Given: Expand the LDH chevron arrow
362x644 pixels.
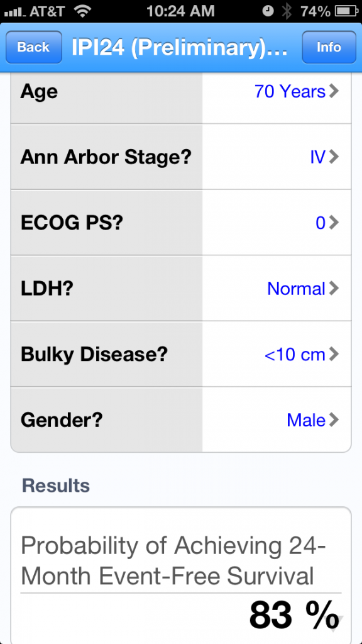Looking at the screenshot, I should point(334,288).
